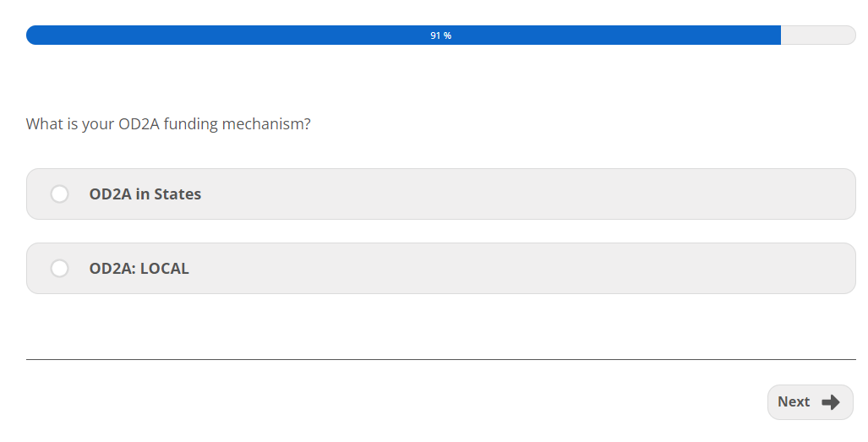Click the Next button
The width and height of the screenshot is (868, 442).
[x=810, y=402]
